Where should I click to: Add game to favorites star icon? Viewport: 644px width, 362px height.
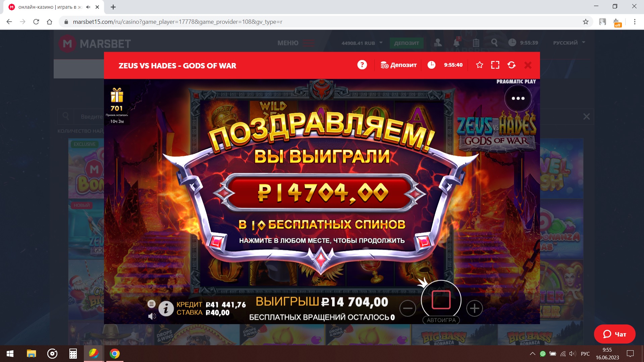[480, 65]
